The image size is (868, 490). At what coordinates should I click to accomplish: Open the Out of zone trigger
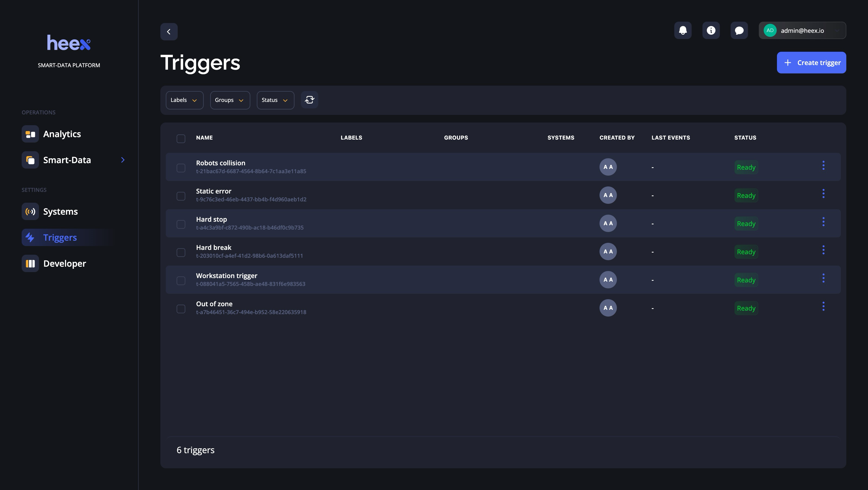pos(214,304)
